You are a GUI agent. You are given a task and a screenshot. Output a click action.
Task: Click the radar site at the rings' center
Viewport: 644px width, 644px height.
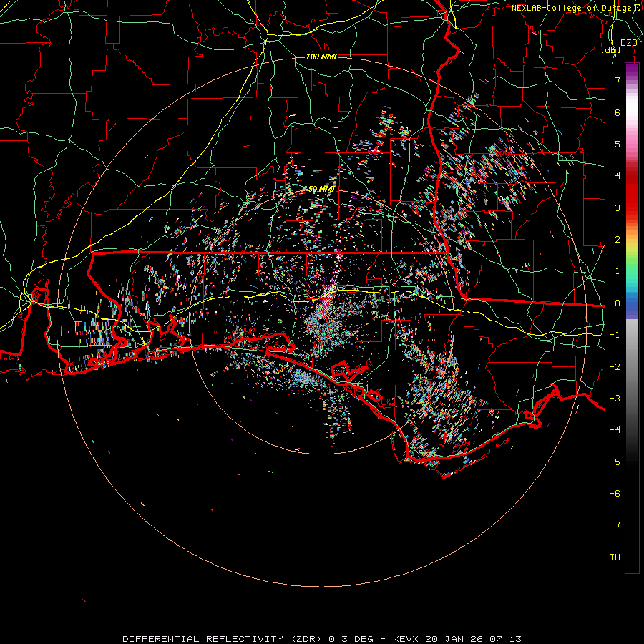pyautogui.click(x=321, y=321)
